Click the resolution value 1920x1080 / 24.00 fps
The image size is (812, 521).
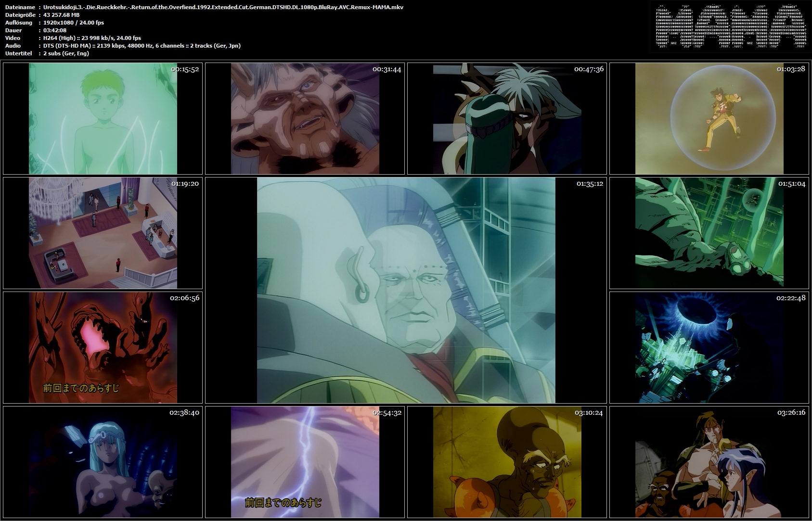(73, 23)
